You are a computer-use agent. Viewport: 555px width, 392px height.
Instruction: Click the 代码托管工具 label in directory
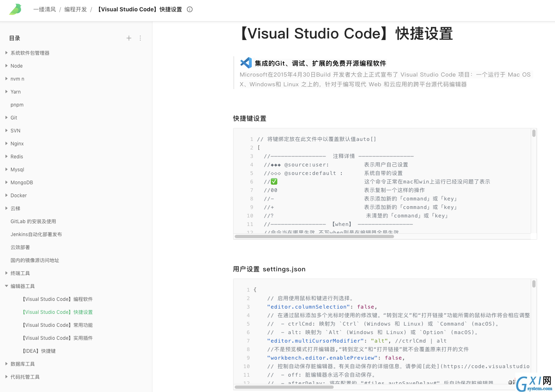pos(25,377)
